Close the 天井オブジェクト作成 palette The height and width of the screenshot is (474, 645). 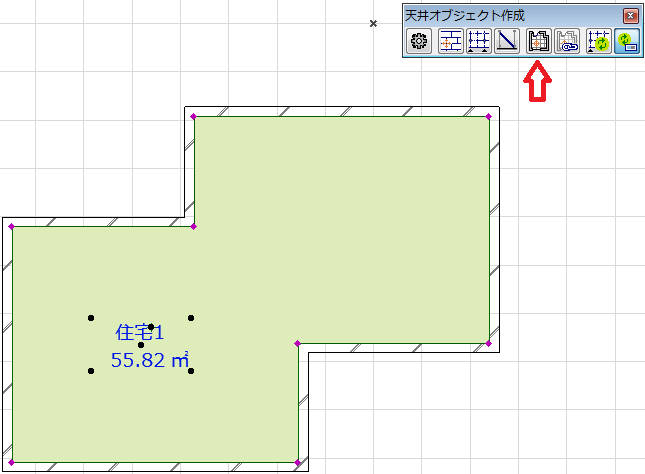point(630,16)
